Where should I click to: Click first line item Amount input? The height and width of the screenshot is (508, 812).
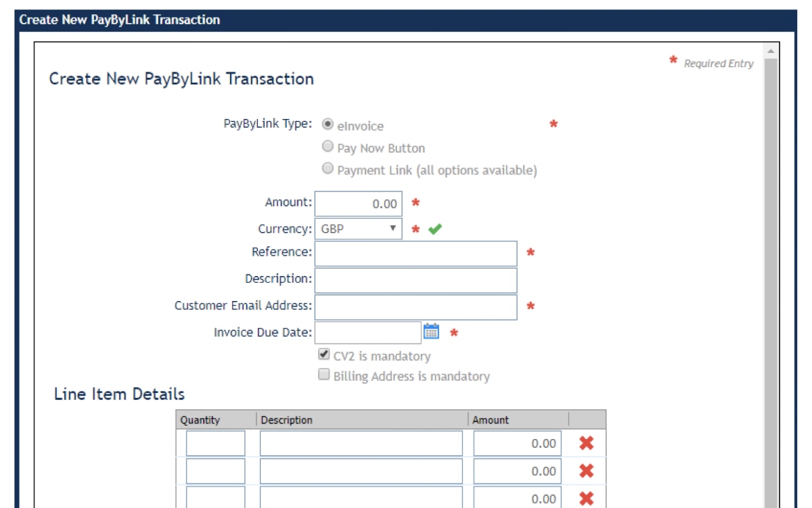point(518,444)
